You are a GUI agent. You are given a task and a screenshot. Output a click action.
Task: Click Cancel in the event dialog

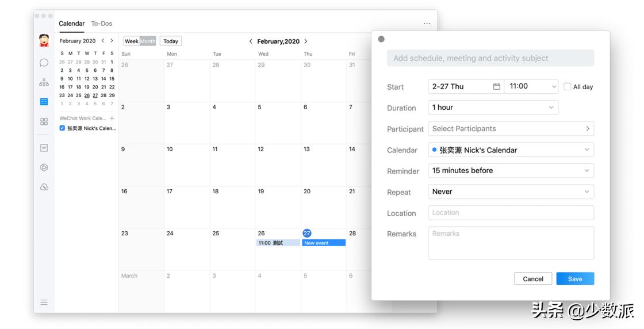pyautogui.click(x=532, y=279)
